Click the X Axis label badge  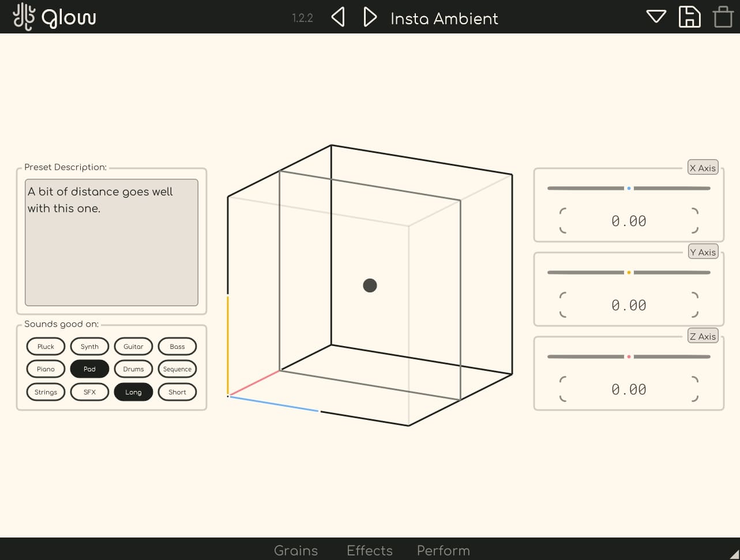(x=703, y=167)
